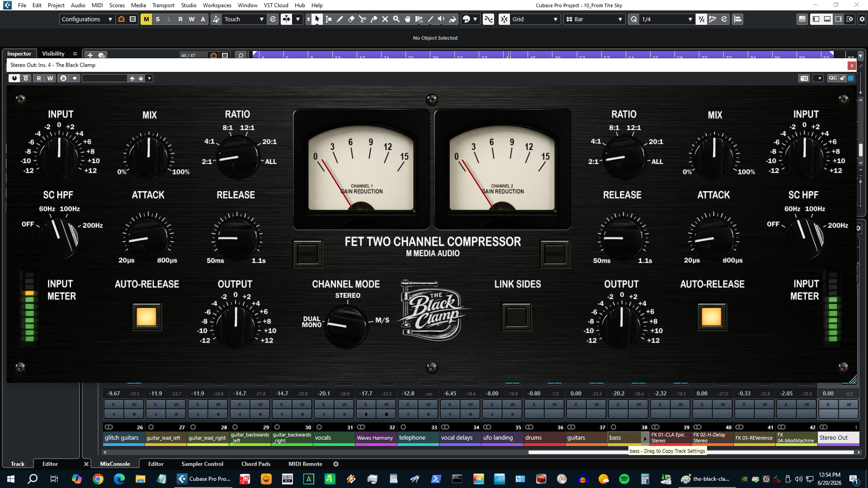This screenshot has height=488, width=868.
Task: Click the mixer horizontal scrollbar
Action: (x=691, y=452)
